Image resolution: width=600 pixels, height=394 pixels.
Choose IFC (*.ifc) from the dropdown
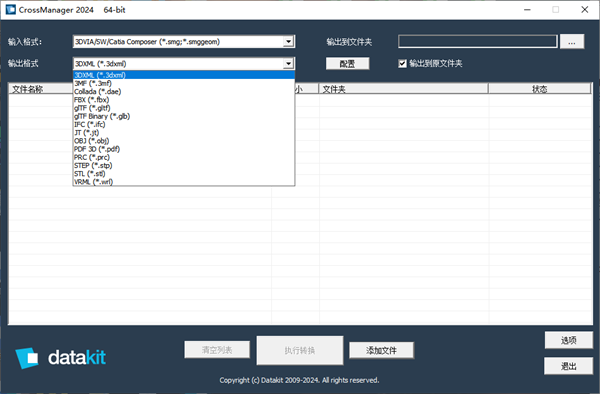(184, 124)
